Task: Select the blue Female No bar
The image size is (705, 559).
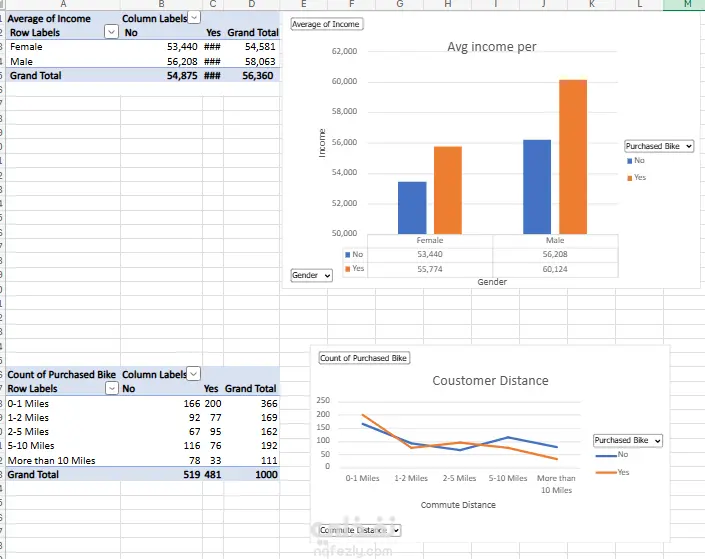Action: (412, 208)
